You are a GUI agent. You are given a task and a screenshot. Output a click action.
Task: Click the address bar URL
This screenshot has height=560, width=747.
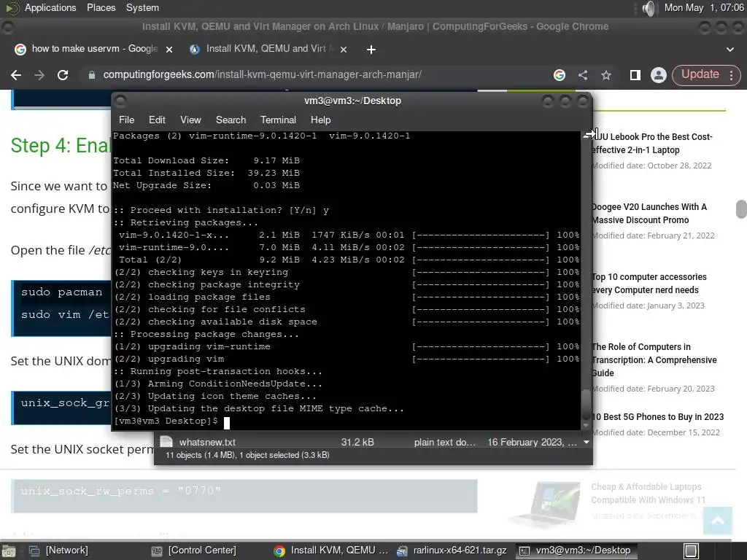click(x=262, y=75)
